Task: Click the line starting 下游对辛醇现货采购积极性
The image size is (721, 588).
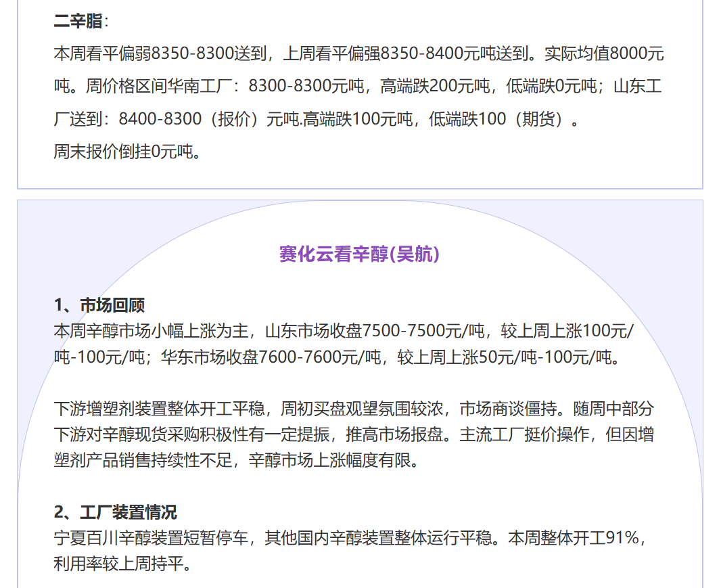Action: click(354, 434)
